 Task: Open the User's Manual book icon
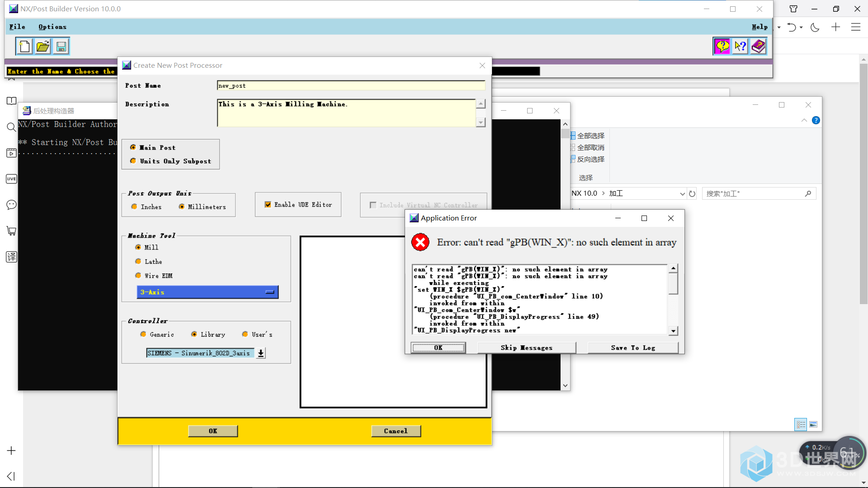(758, 47)
